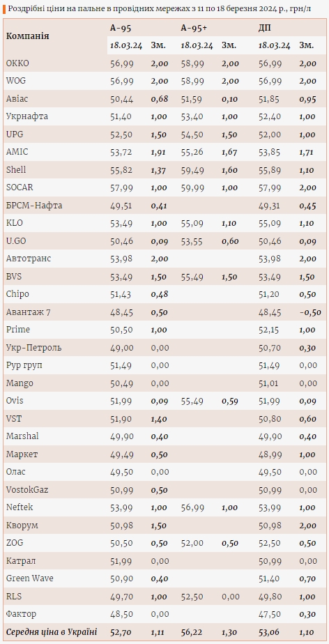Click the ДП column header
The width and height of the screenshot is (329, 644).
tap(264, 28)
